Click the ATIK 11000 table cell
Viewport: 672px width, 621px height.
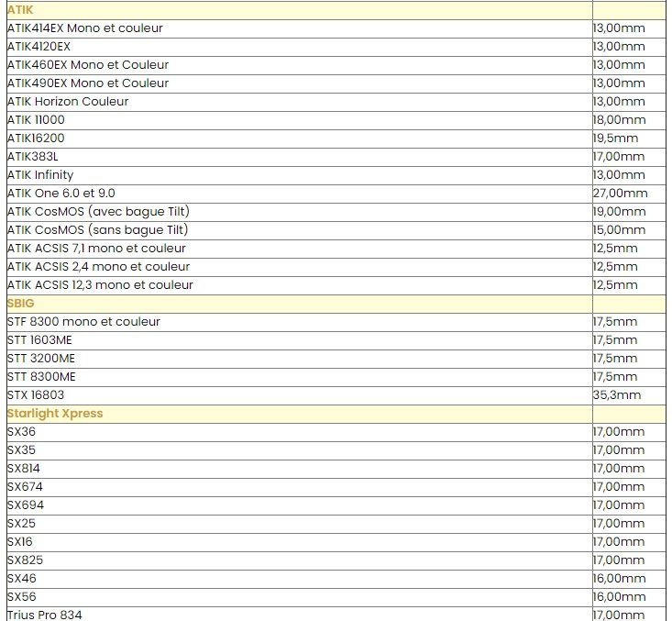[x=36, y=120]
